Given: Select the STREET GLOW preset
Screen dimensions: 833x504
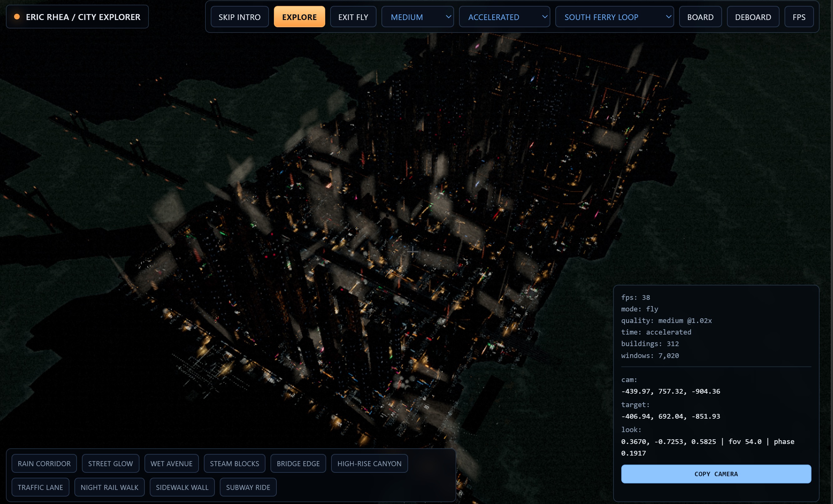Looking at the screenshot, I should (111, 463).
